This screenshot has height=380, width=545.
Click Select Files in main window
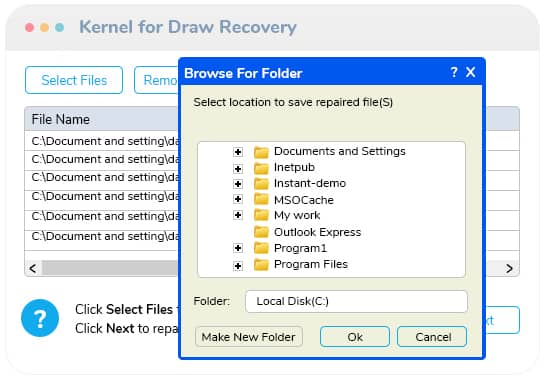74,80
